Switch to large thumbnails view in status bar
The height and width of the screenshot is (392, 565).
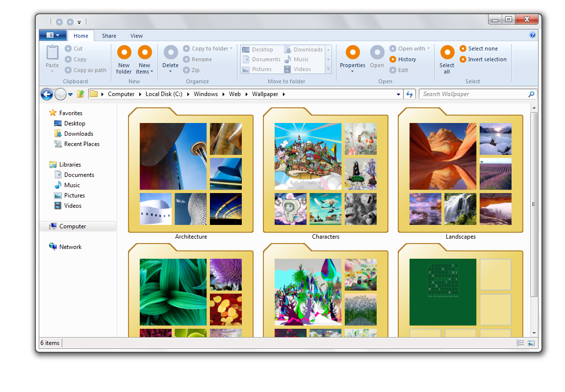click(531, 343)
